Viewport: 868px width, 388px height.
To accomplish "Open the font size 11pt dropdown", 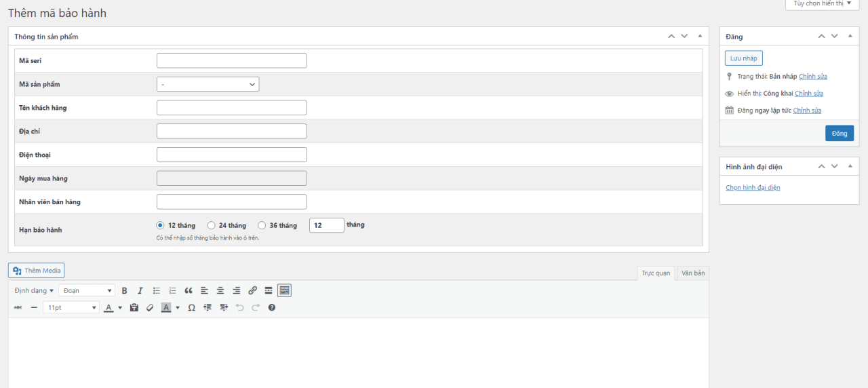I will click(x=71, y=307).
